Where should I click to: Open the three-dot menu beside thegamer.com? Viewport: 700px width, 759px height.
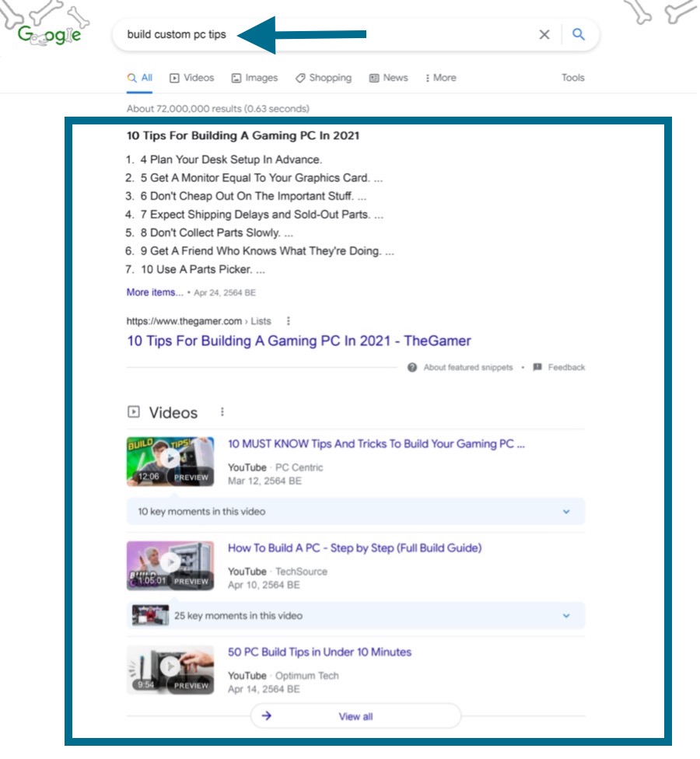tap(289, 320)
